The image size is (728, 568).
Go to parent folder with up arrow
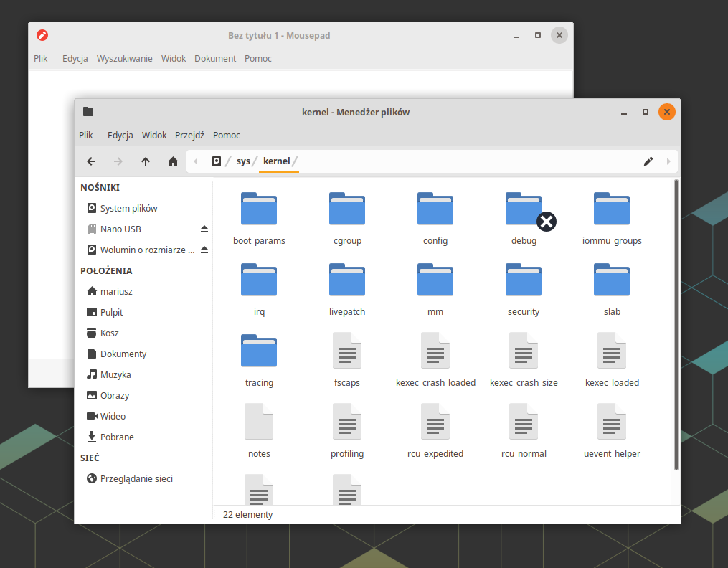(146, 161)
